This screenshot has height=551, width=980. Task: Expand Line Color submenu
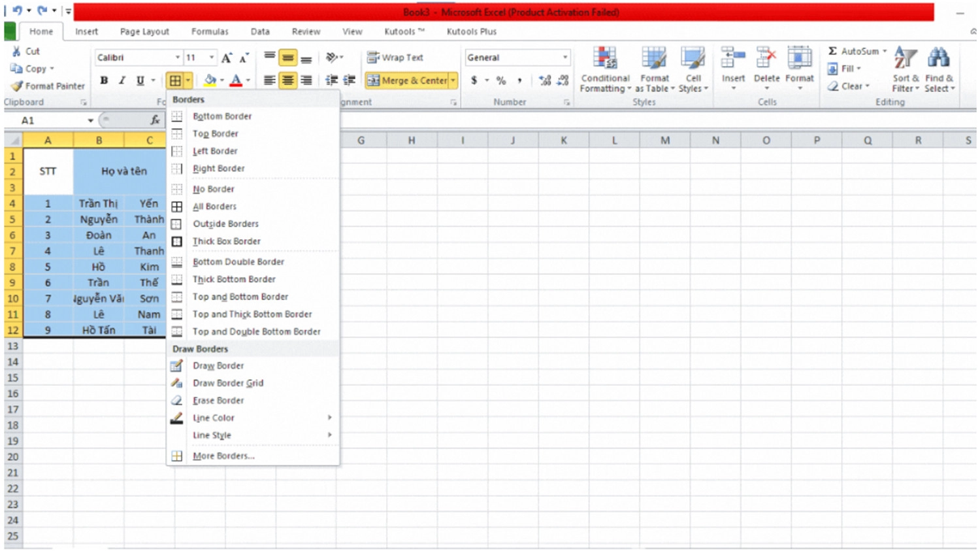click(x=253, y=418)
